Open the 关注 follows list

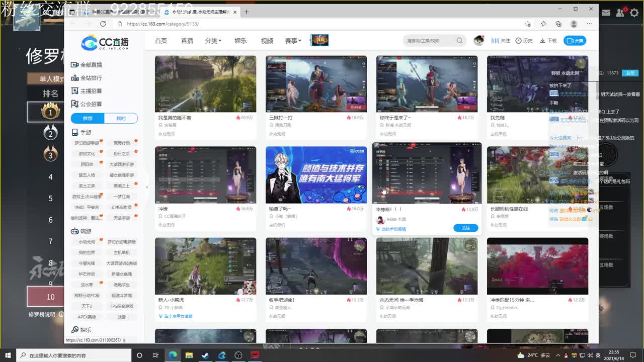[501, 41]
